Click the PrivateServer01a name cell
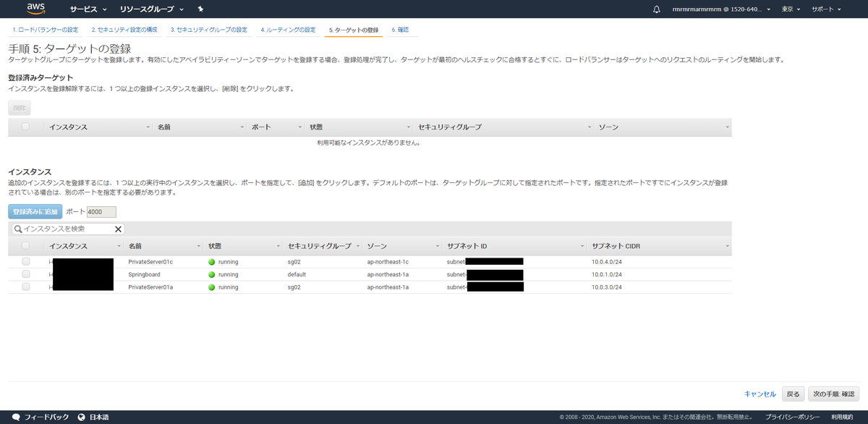This screenshot has width=868, height=424. tap(150, 287)
